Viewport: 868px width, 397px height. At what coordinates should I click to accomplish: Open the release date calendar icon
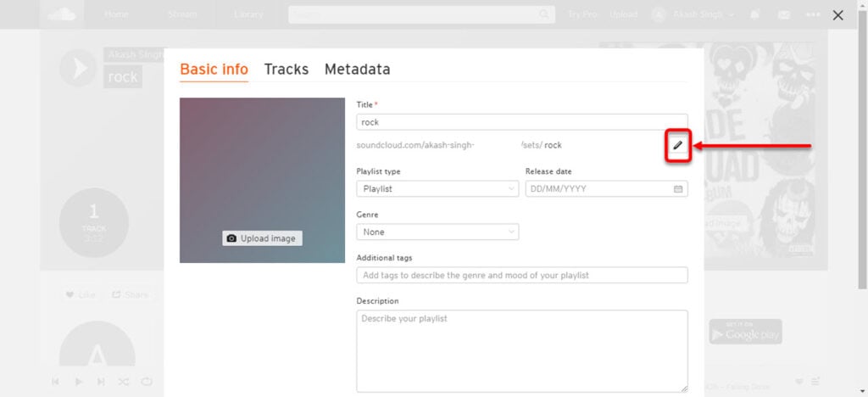pos(677,189)
